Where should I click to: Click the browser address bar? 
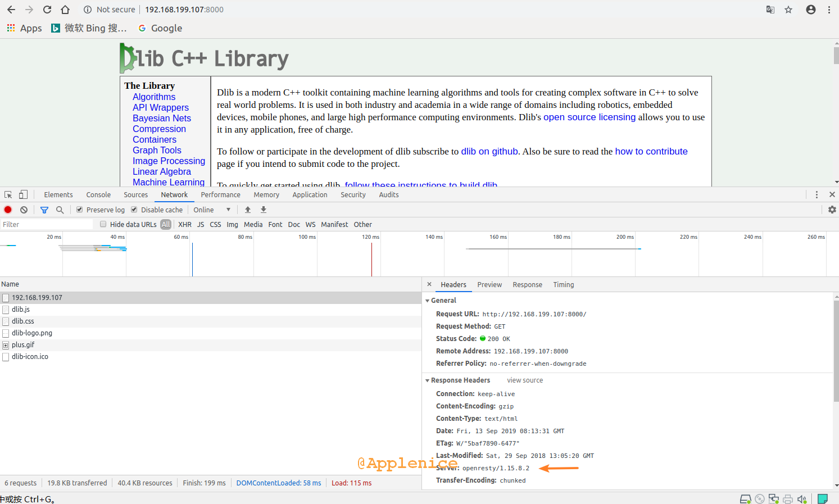[421, 10]
